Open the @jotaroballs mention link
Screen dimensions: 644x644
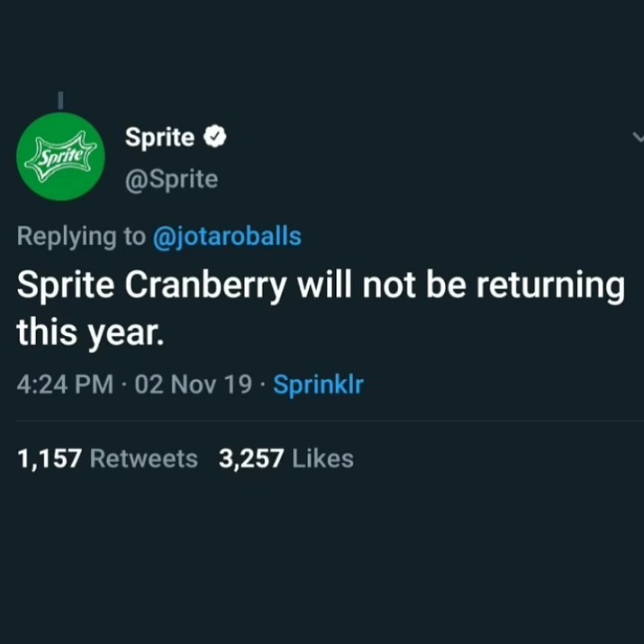click(227, 237)
